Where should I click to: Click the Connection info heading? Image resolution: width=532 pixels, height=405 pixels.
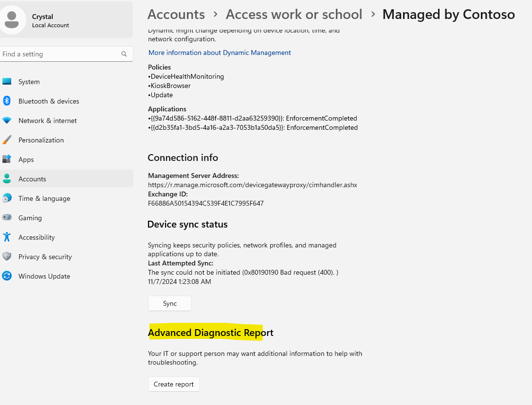(x=183, y=158)
